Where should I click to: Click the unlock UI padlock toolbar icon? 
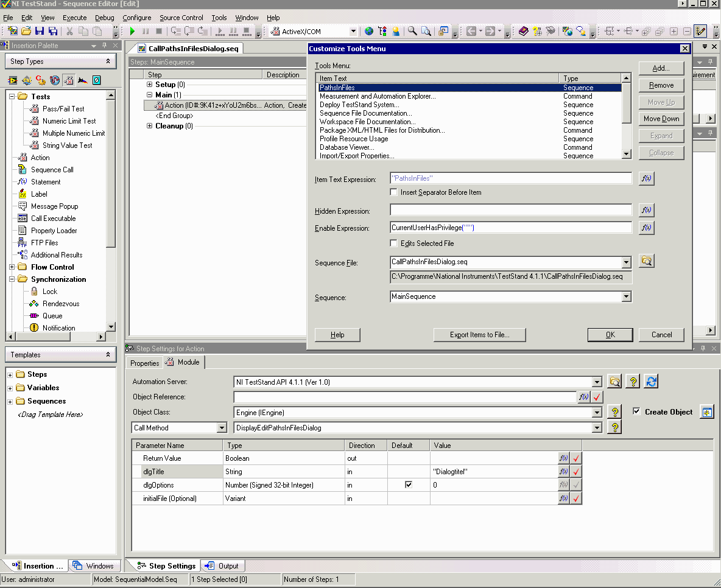coord(443,31)
